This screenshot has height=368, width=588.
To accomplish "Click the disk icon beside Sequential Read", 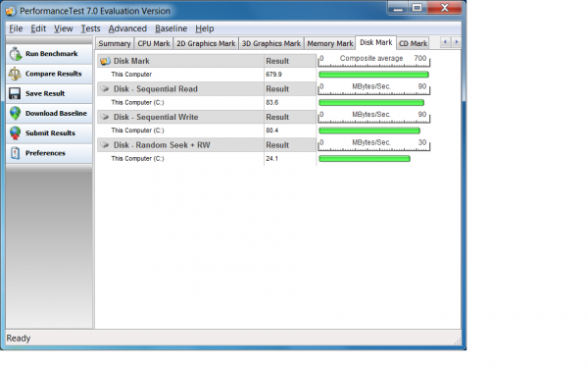I will [105, 89].
